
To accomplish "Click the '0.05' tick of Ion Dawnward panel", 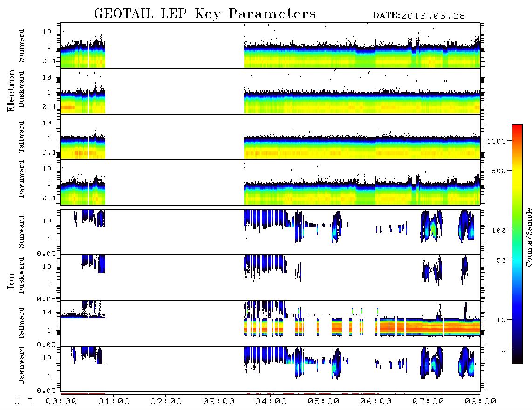I will pyautogui.click(x=46, y=390).
